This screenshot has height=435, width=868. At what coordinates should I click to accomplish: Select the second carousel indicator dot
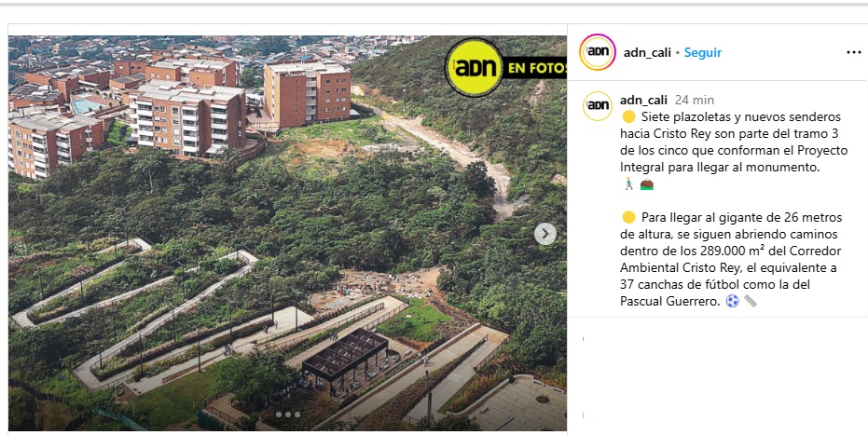click(x=288, y=414)
